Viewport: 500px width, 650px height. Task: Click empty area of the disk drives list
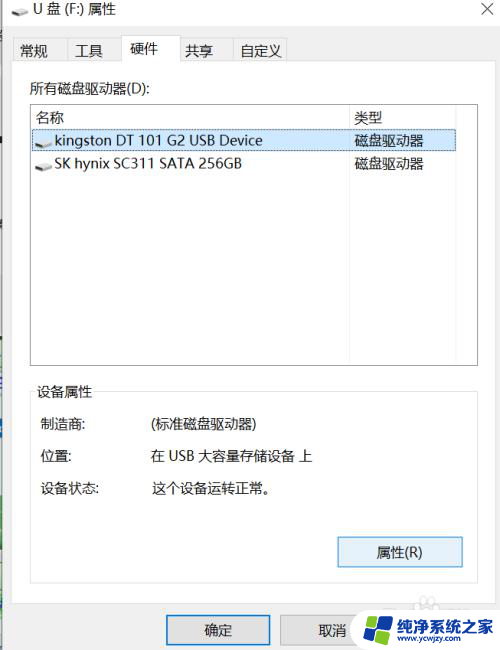pos(191,269)
